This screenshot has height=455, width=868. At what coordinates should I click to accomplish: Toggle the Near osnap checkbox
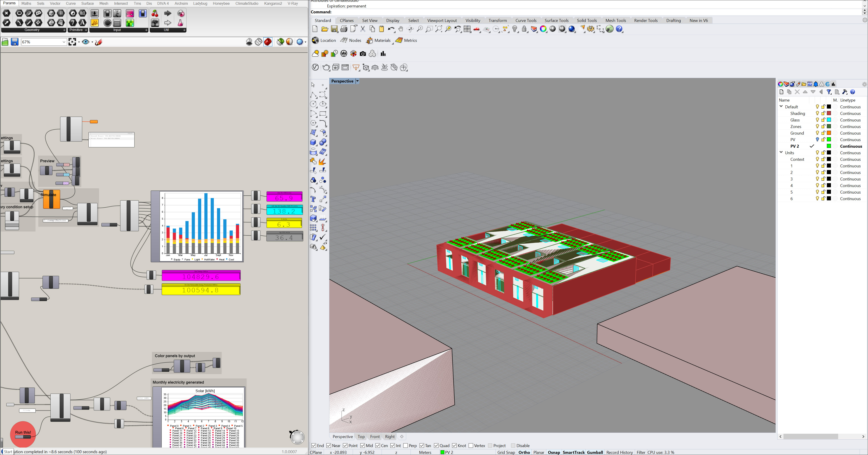328,446
